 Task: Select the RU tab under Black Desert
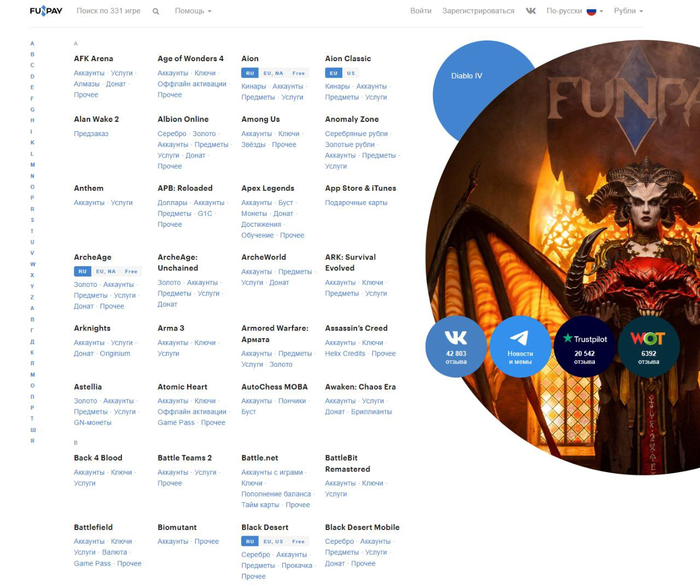[x=250, y=542]
